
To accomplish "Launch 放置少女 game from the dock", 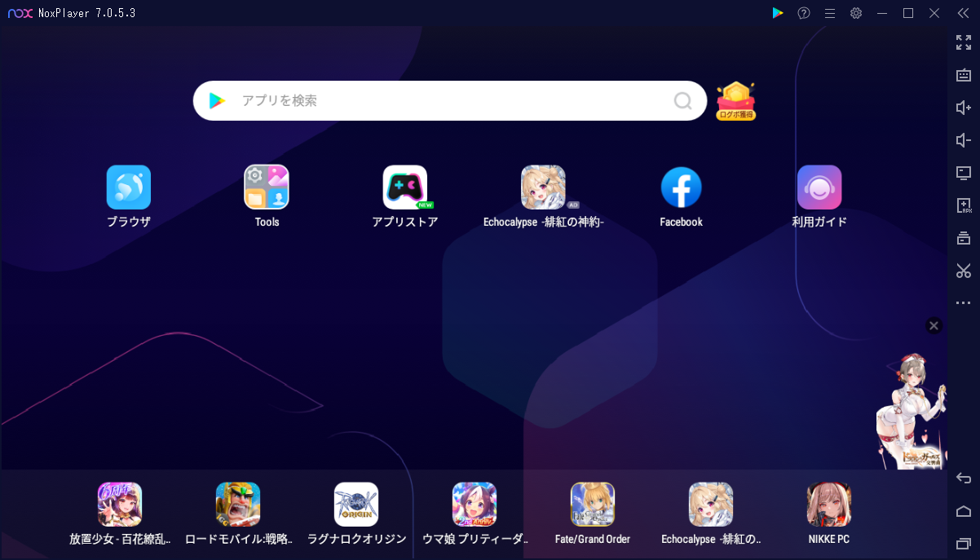I will coord(120,504).
